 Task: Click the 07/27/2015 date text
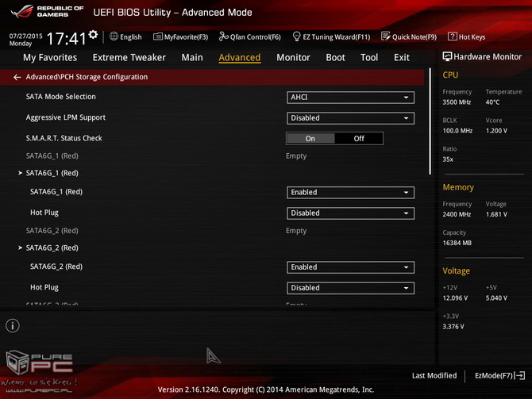(x=25, y=36)
